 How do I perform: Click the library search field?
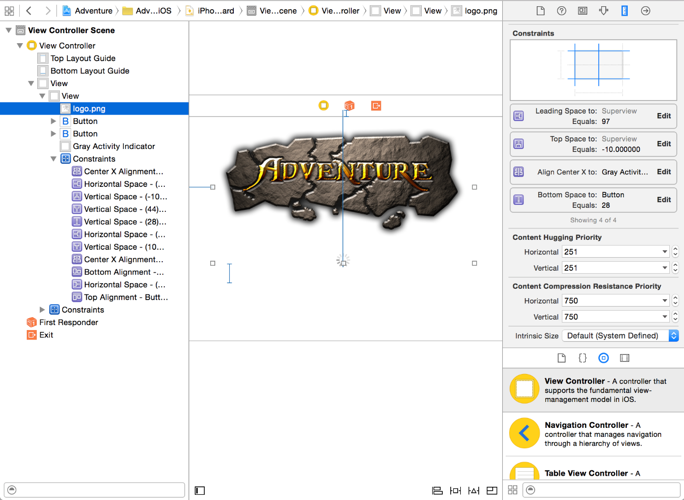click(601, 490)
